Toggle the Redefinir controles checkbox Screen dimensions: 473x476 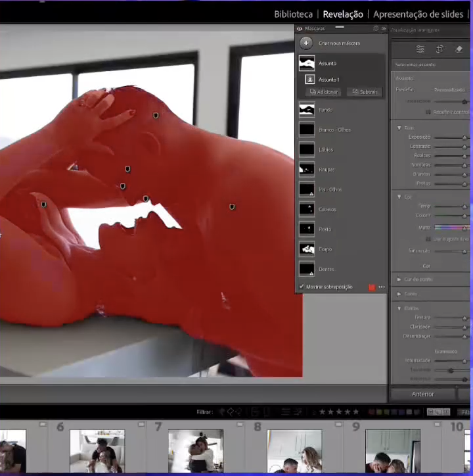click(x=428, y=112)
